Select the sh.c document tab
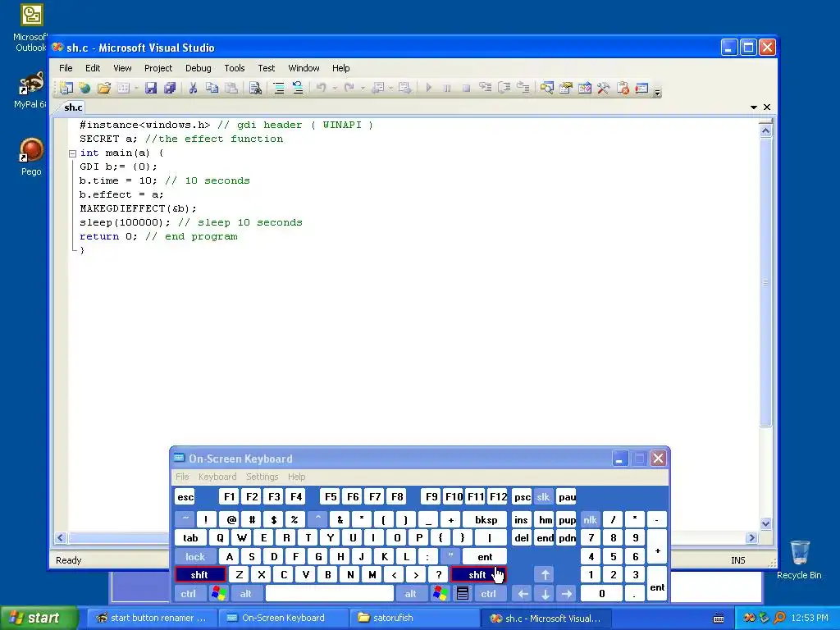The image size is (840, 630). 73,107
